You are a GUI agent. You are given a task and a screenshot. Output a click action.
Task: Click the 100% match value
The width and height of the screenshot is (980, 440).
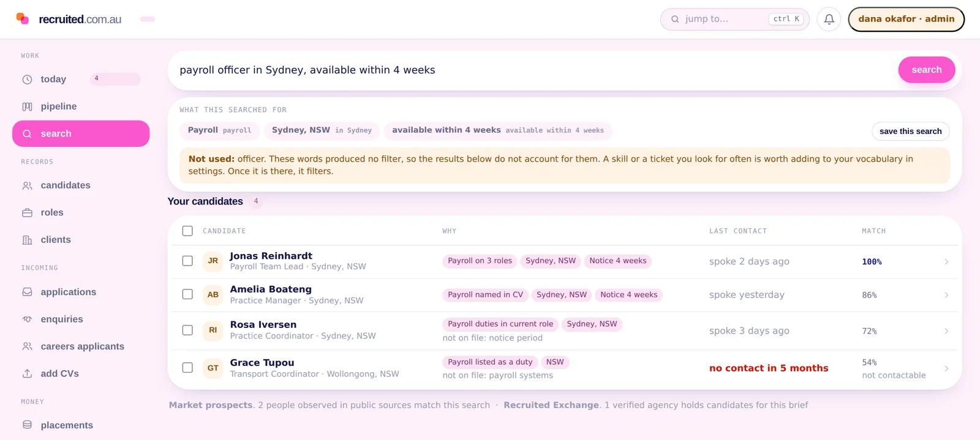pyautogui.click(x=872, y=262)
